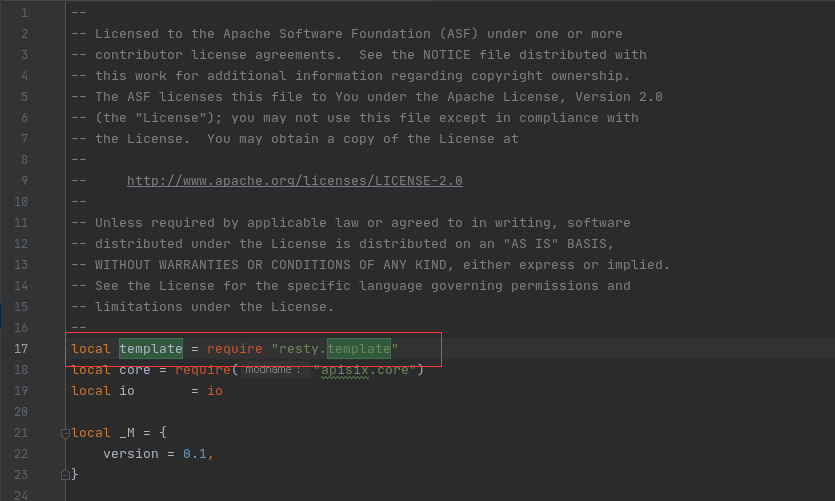835x501 pixels.
Task: Click the "apisix.core" string on line 18
Action: [x=365, y=369]
